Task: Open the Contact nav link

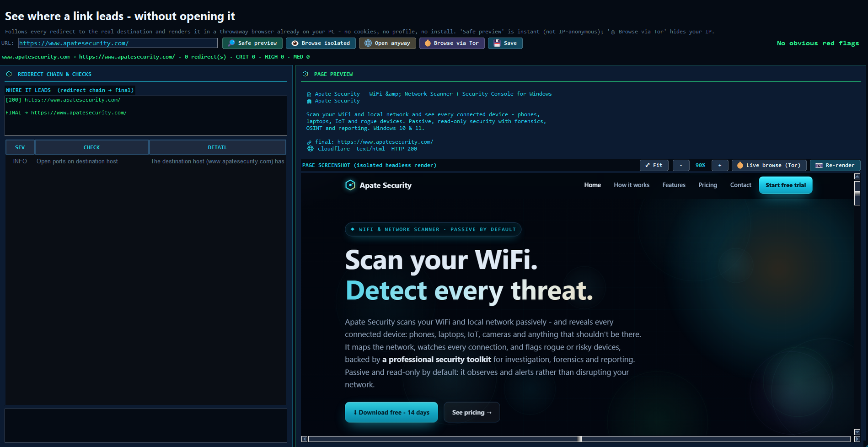Action: click(x=740, y=185)
